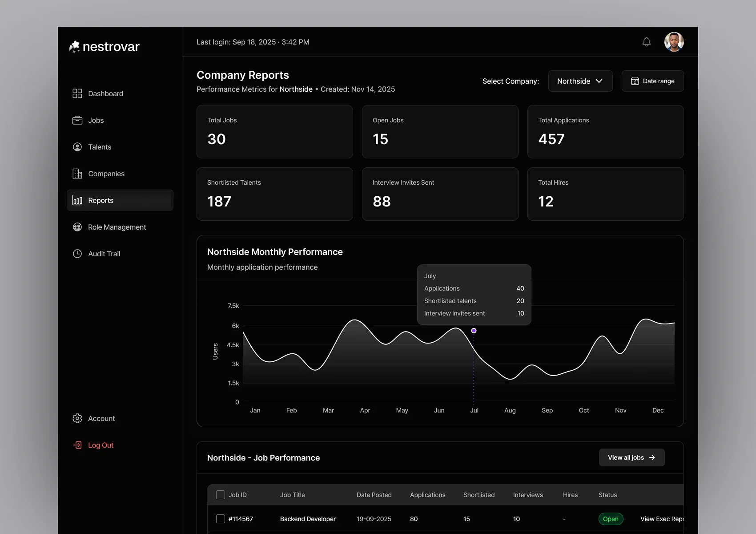Image resolution: width=756 pixels, height=534 pixels.
Task: Click the Jul label on chart axis
Action: [x=475, y=410]
